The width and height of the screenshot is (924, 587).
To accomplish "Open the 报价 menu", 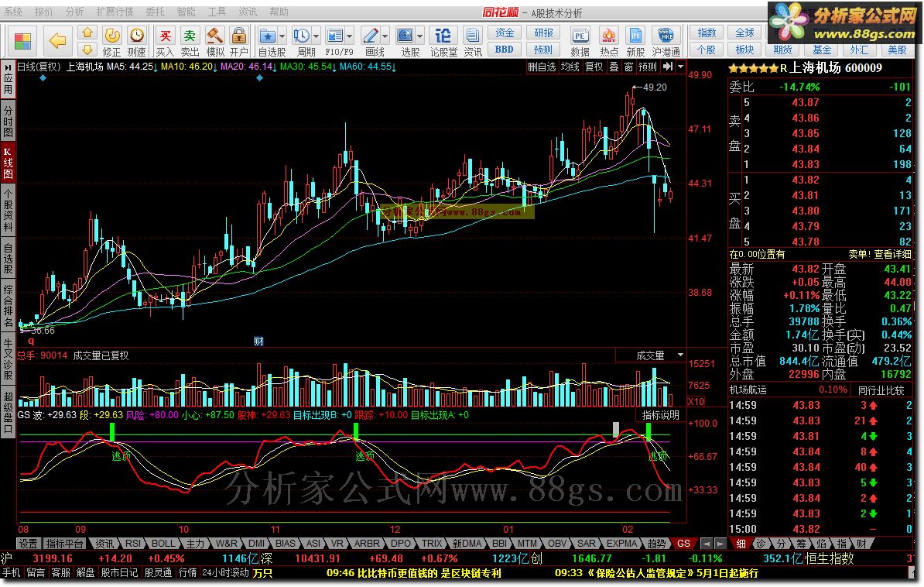I will (43, 12).
